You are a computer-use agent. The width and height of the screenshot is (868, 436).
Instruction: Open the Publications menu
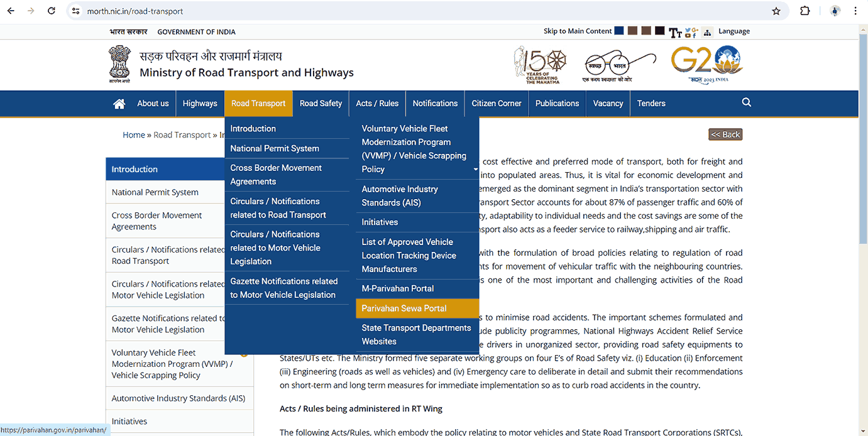click(x=557, y=104)
